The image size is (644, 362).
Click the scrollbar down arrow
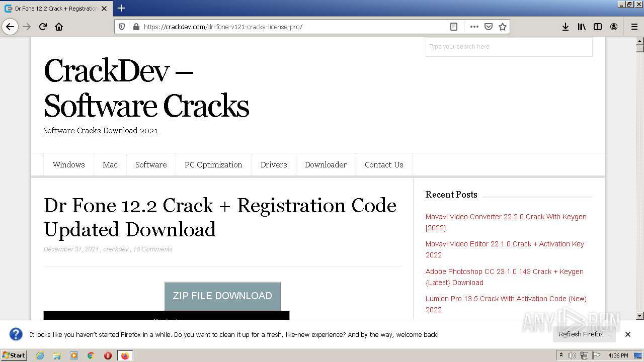(x=640, y=316)
